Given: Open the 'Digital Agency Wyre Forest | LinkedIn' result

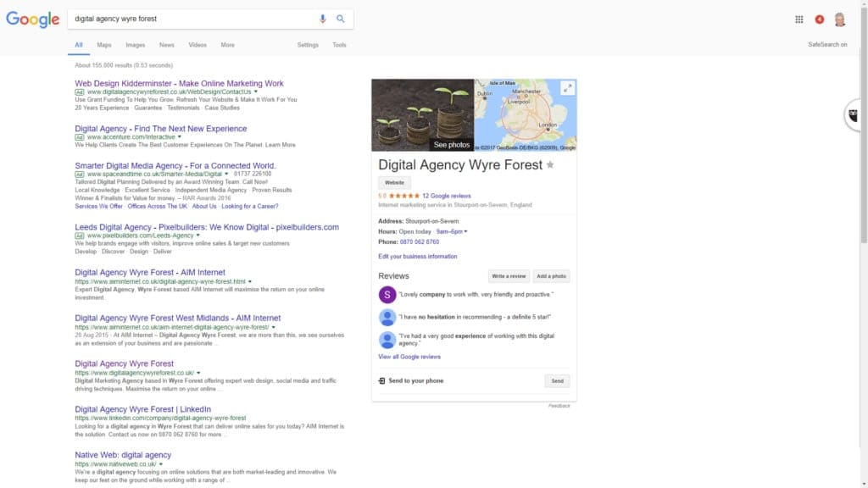Looking at the screenshot, I should tap(142, 409).
